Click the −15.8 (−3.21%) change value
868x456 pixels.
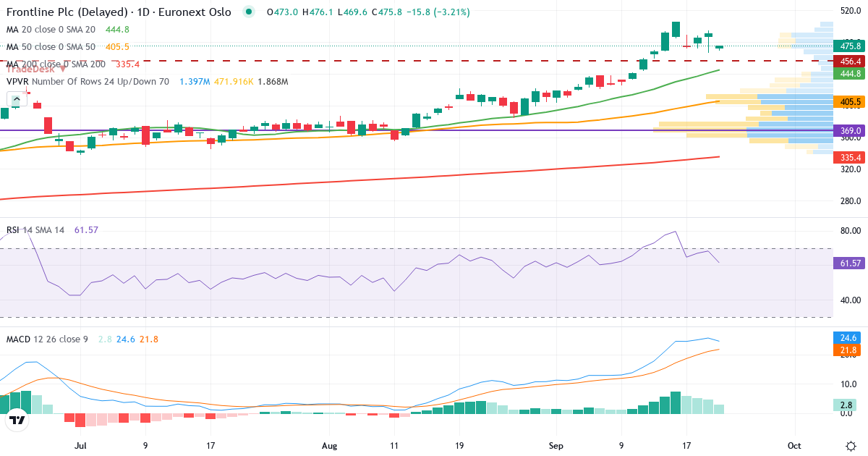438,12
